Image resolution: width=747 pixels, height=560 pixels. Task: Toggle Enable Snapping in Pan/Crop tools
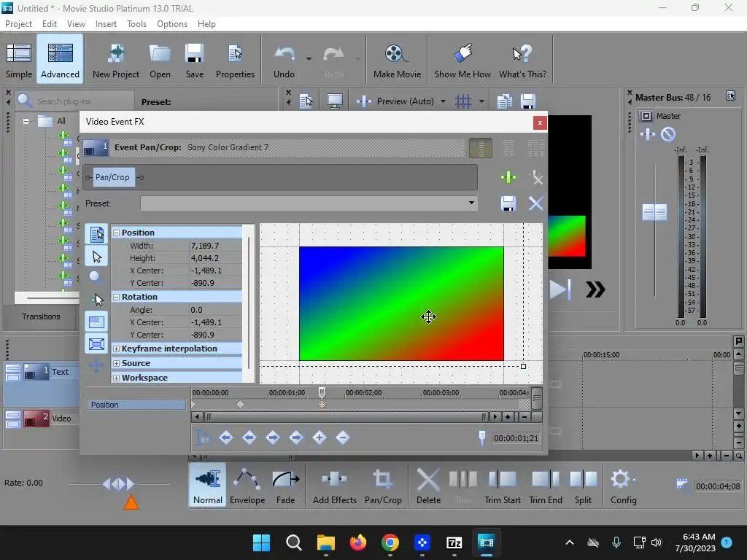[97, 300]
